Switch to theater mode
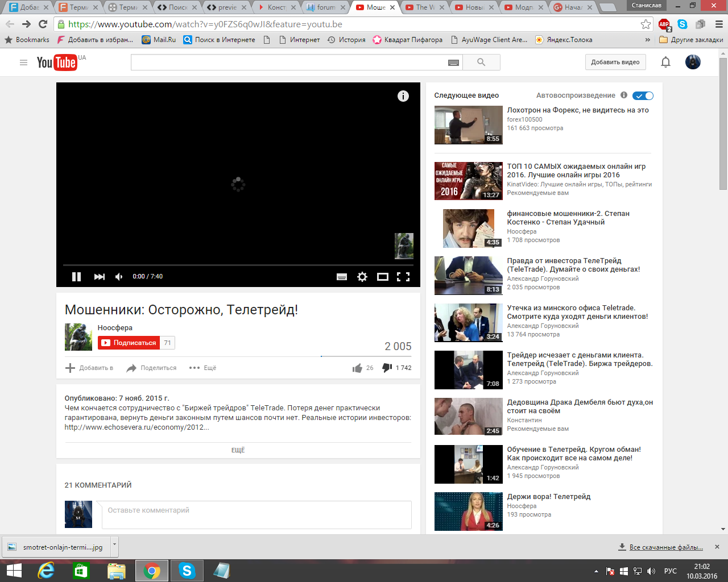Viewport: 728px width, 582px height. coord(383,277)
